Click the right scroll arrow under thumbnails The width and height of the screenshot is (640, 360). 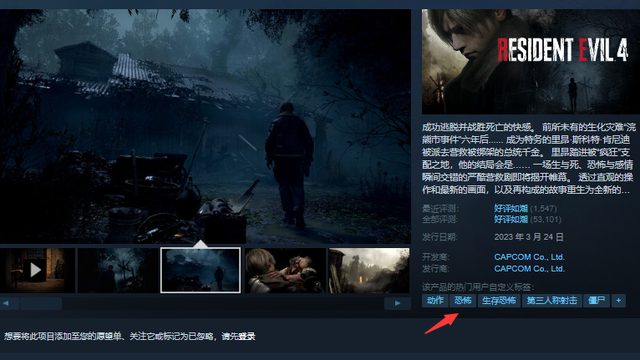pyautogui.click(x=397, y=303)
